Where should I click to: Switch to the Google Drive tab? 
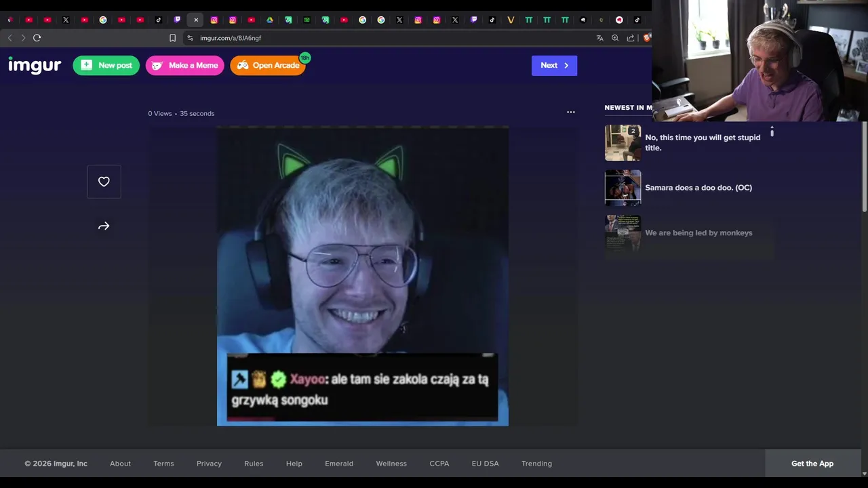tap(270, 20)
